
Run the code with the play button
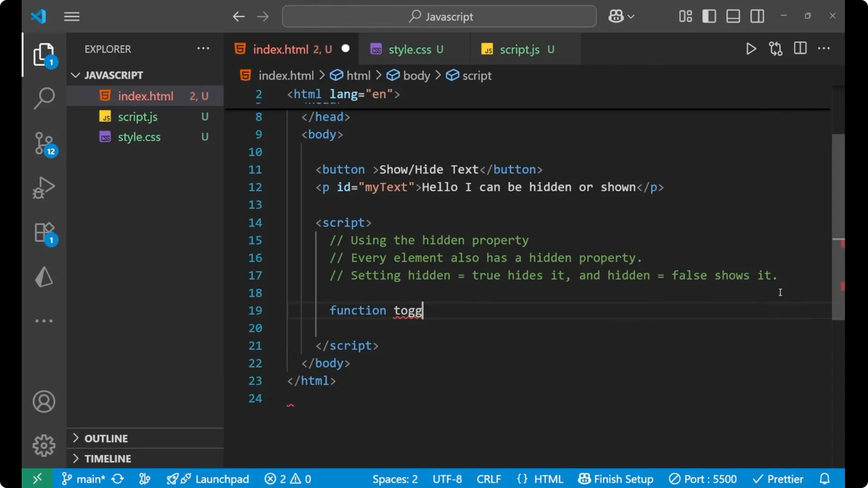[x=751, y=49]
